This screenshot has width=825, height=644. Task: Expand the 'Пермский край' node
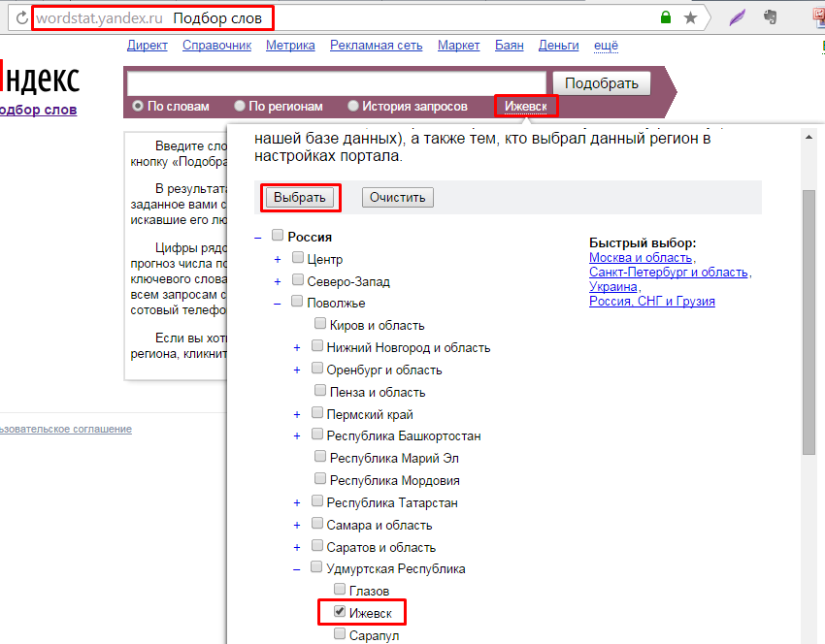click(297, 415)
